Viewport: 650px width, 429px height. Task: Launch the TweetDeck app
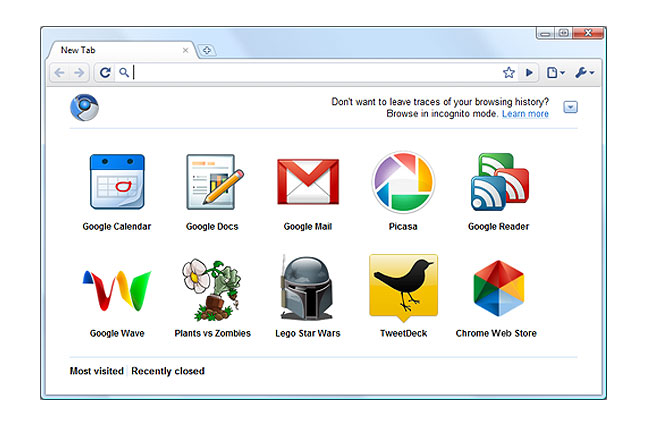coord(403,289)
